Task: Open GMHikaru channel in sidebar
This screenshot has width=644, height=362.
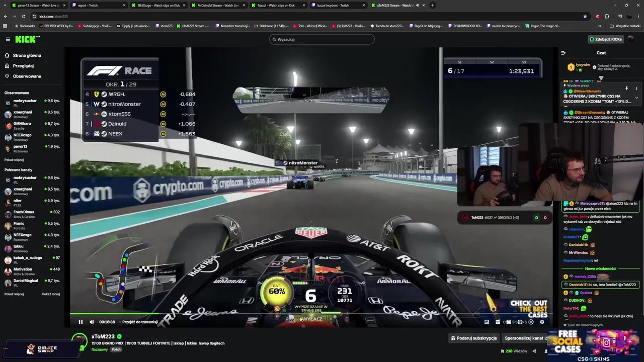Action: pyautogui.click(x=32, y=125)
